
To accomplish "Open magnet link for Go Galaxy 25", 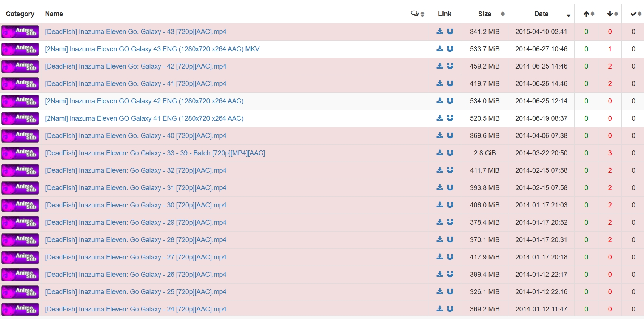I will click(x=450, y=291).
